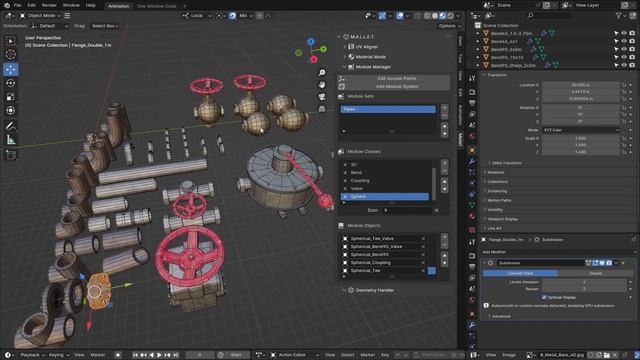Toggle visibility eye for Bend45_1.5-3.75m
Screen dimensions: 640x360
(624, 33)
